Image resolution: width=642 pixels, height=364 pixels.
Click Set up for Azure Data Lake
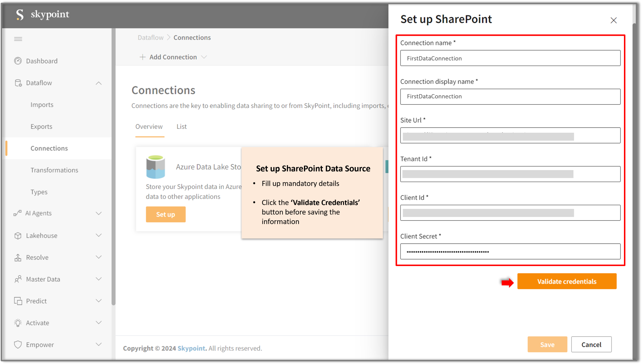(x=166, y=214)
